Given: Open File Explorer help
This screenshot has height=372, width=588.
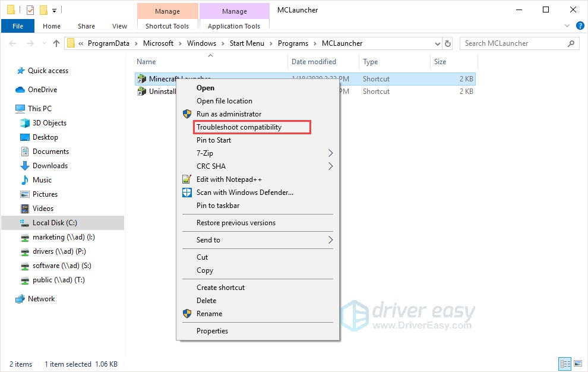Looking at the screenshot, I should (579, 26).
